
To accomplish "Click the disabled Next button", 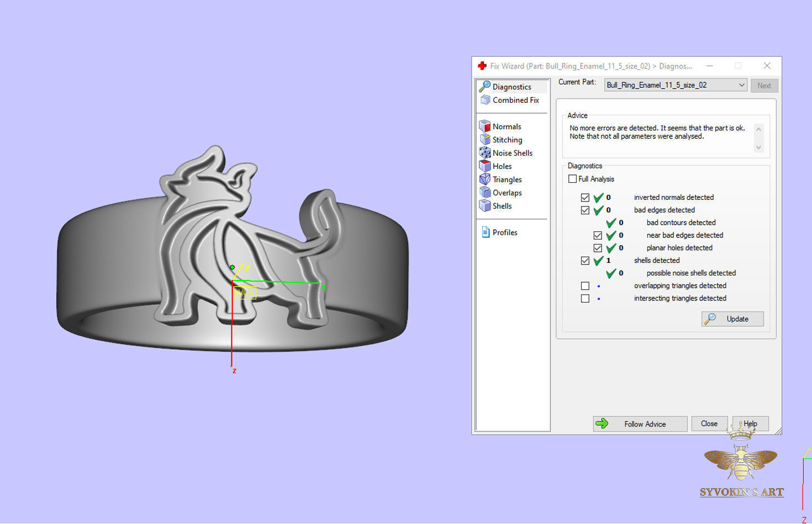I will coord(764,86).
